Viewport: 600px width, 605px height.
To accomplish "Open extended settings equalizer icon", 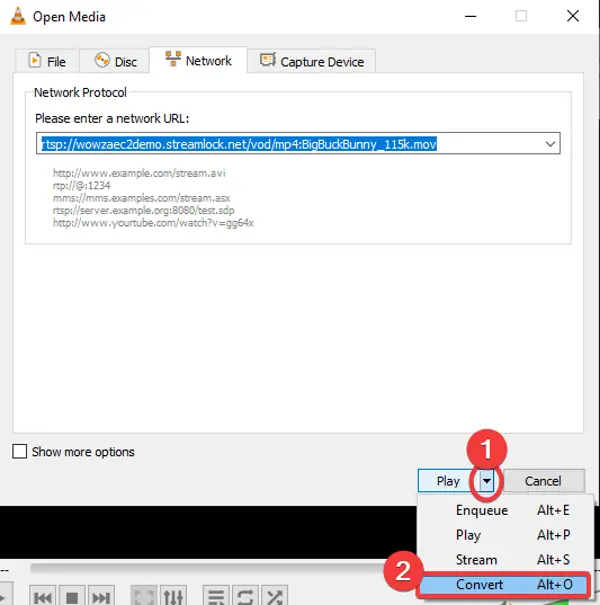I will coord(173,597).
